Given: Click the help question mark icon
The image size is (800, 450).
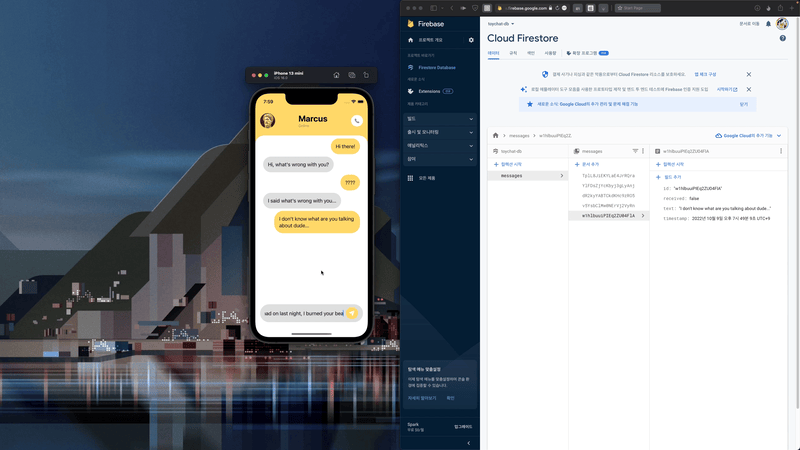Looking at the screenshot, I should click(x=783, y=38).
